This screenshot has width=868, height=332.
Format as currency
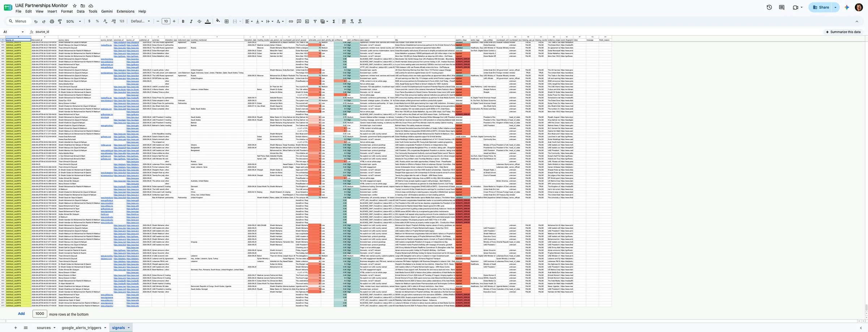click(x=89, y=21)
